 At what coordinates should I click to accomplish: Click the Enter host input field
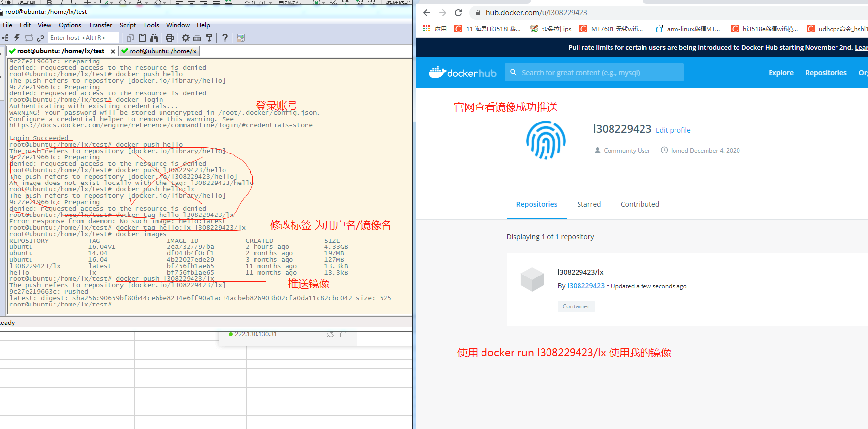click(x=84, y=38)
